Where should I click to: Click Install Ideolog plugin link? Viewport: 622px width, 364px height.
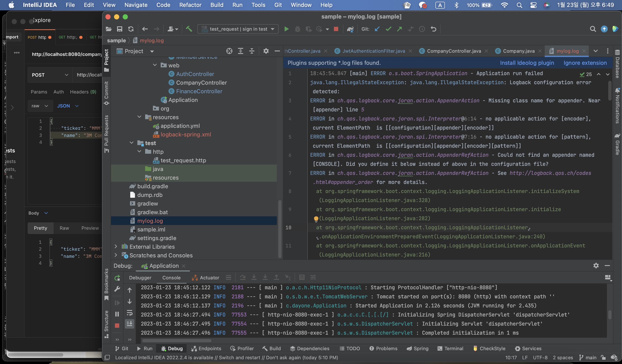527,63
